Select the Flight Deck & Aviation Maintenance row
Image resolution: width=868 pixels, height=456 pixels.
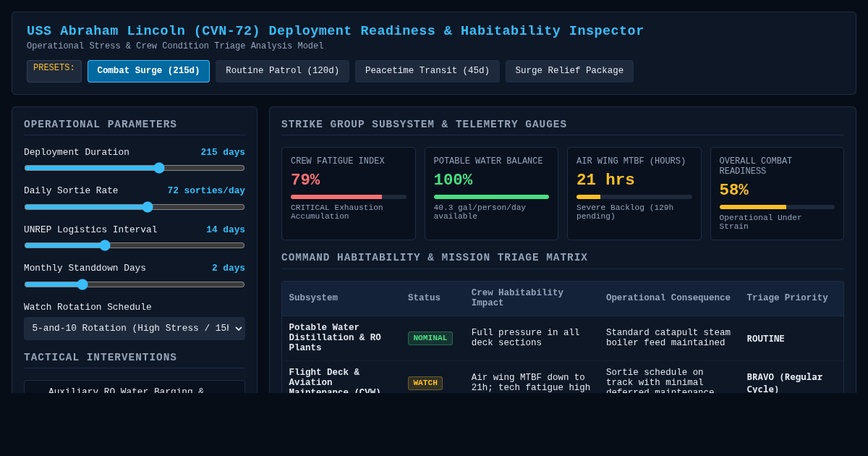tap(563, 377)
